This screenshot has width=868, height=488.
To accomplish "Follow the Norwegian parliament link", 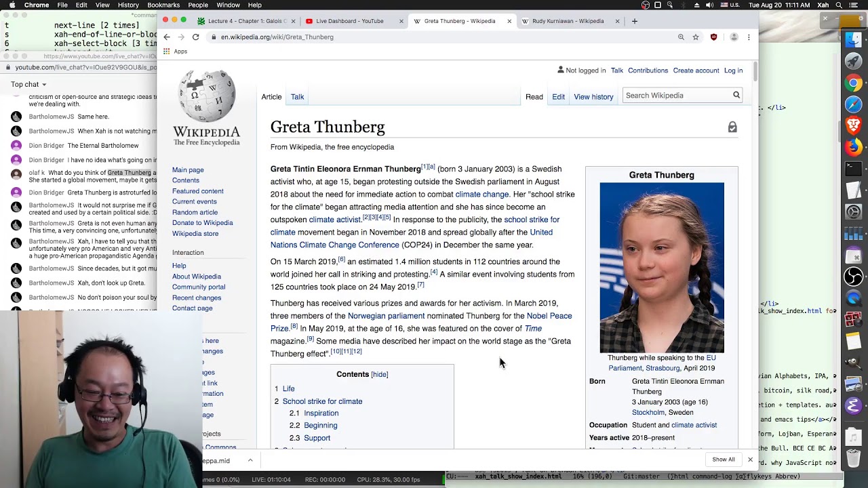I will tap(386, 316).
